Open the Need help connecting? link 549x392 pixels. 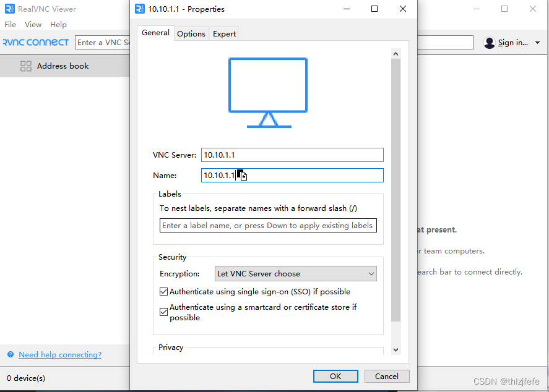tap(60, 354)
